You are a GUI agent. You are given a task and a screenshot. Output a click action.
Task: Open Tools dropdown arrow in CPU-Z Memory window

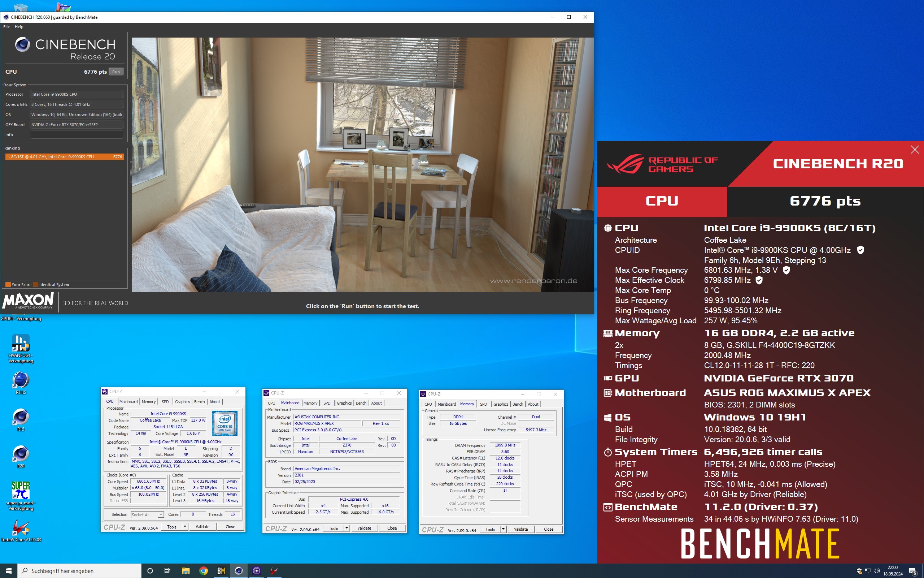coord(503,530)
